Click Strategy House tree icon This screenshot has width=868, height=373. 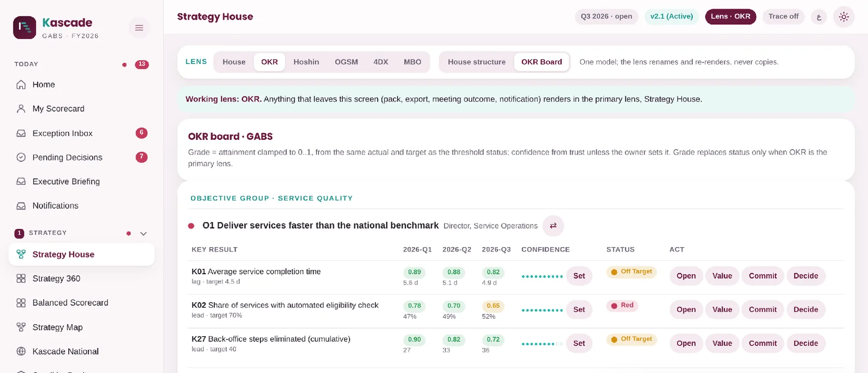tap(21, 254)
